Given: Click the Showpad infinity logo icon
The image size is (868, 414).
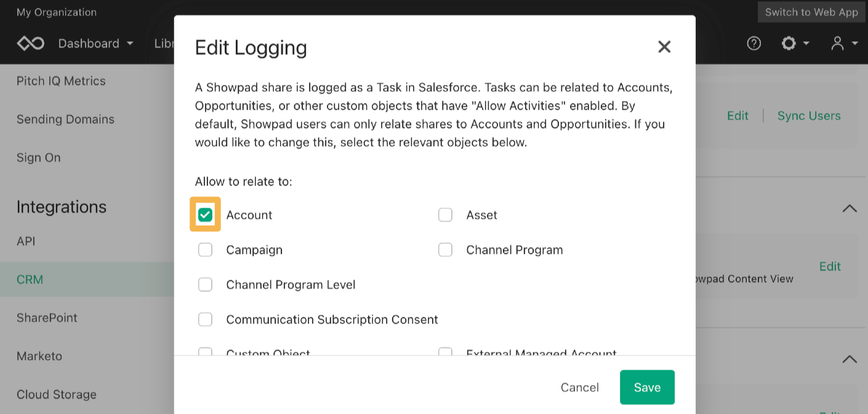Looking at the screenshot, I should point(31,43).
